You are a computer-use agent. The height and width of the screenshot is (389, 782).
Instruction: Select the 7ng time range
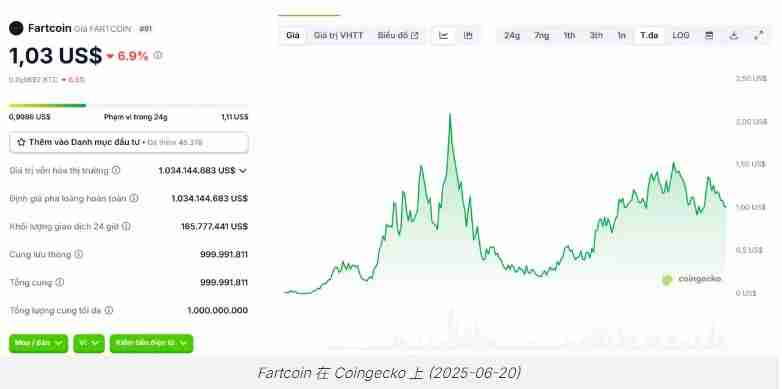click(542, 35)
